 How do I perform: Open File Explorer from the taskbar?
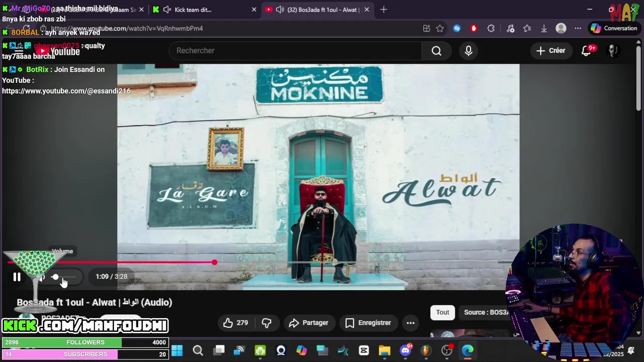[x=384, y=350]
